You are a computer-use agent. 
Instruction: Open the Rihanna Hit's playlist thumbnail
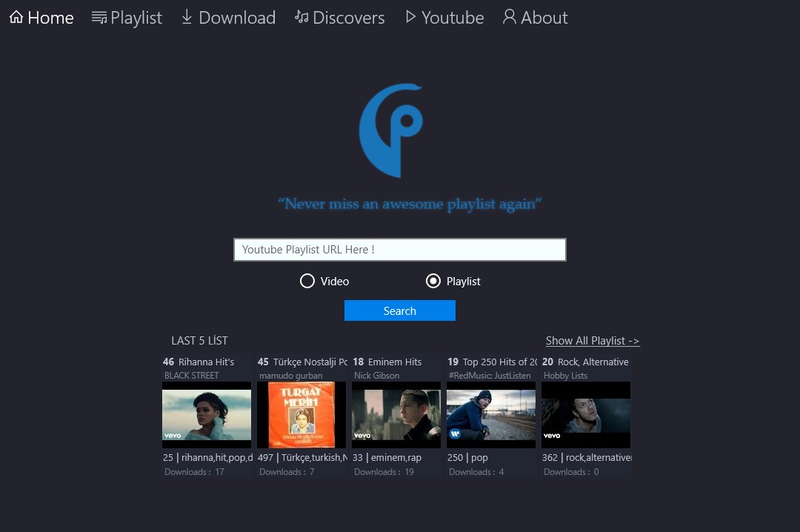coord(207,415)
